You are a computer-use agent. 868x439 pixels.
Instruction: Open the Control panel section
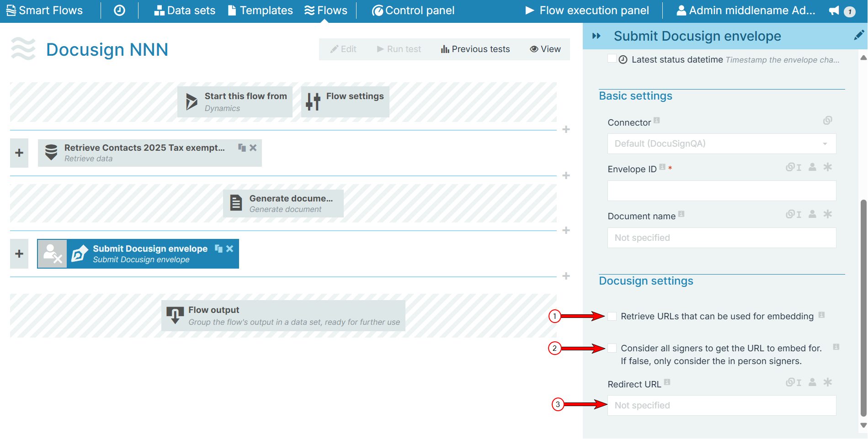coord(413,10)
